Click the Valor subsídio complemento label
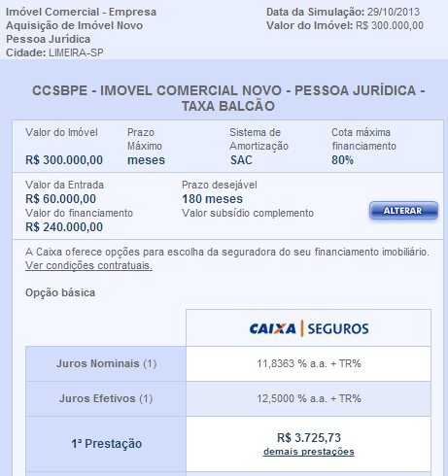This screenshot has width=448, height=476. [248, 213]
